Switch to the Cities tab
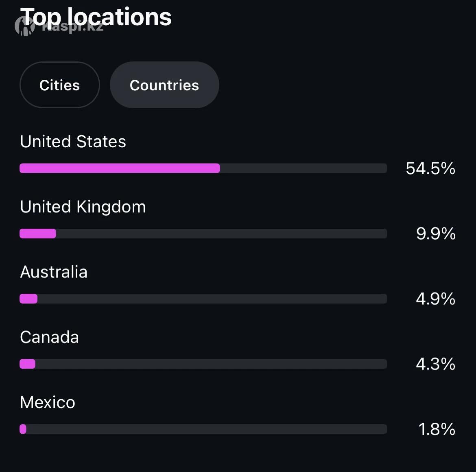476x472 pixels. coord(59,85)
